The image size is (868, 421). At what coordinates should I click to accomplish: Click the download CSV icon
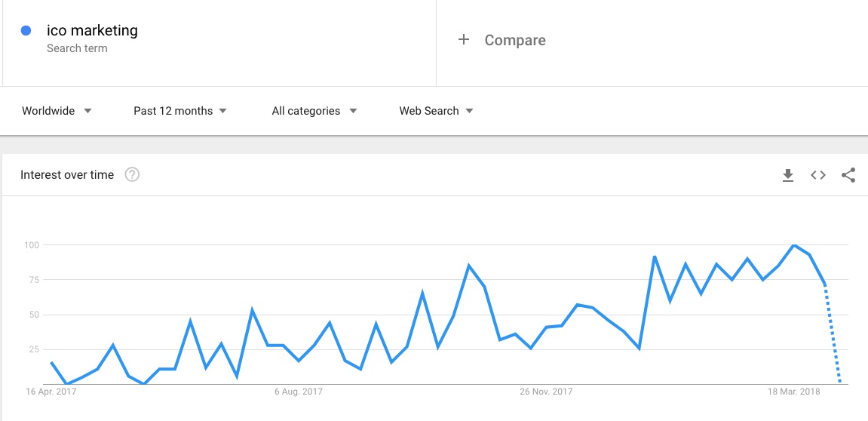pos(788,176)
